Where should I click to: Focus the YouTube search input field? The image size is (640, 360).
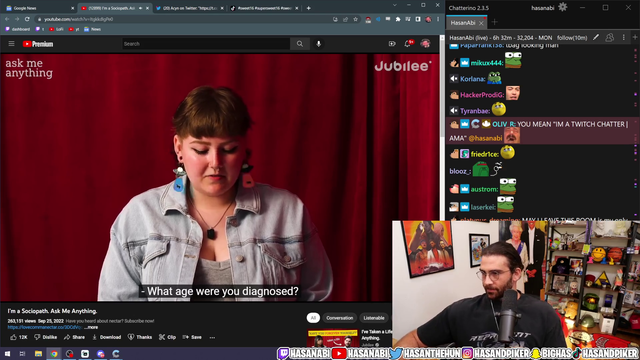[x=206, y=44]
